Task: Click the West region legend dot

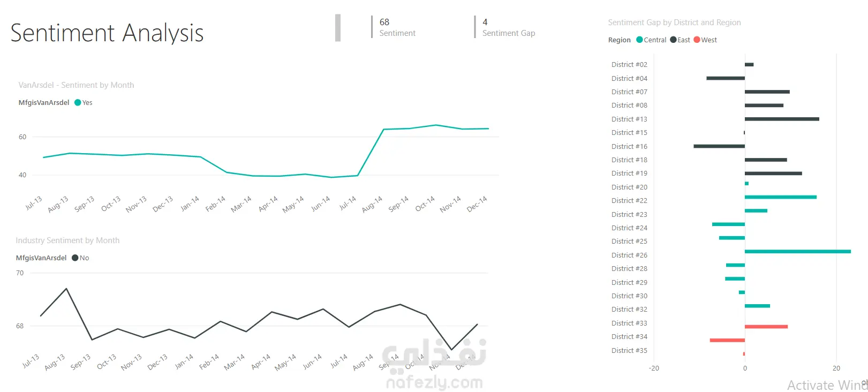Action: point(697,40)
